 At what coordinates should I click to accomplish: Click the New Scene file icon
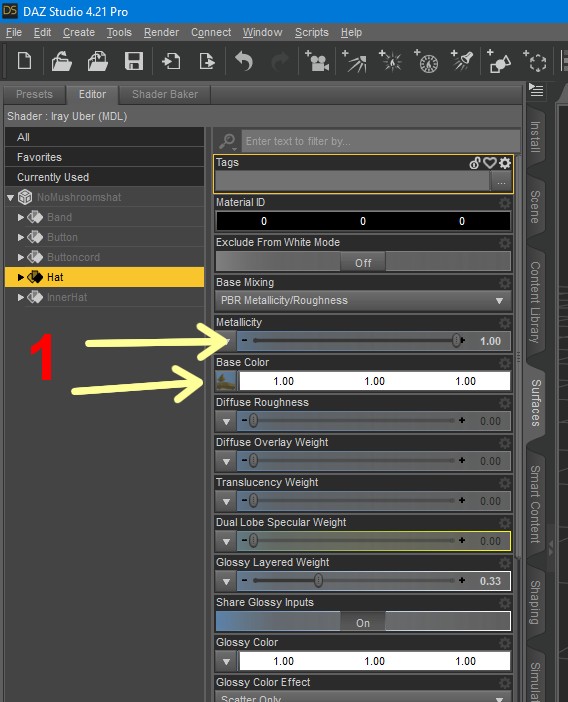(24, 61)
